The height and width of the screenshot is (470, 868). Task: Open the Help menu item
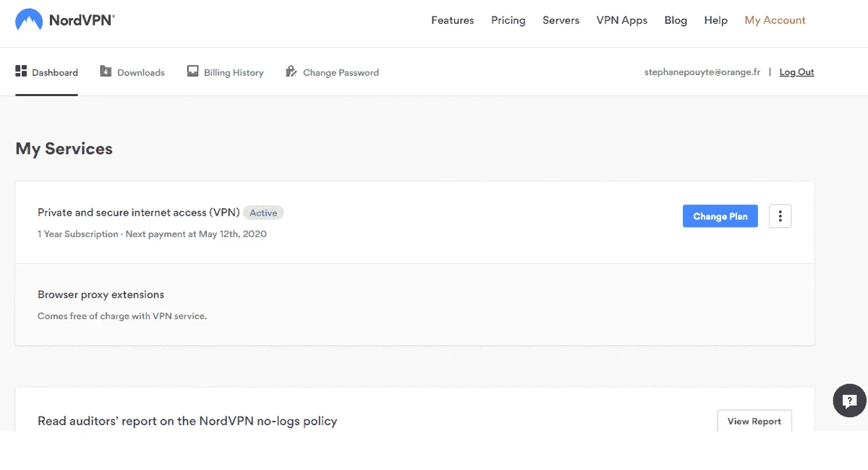tap(716, 20)
